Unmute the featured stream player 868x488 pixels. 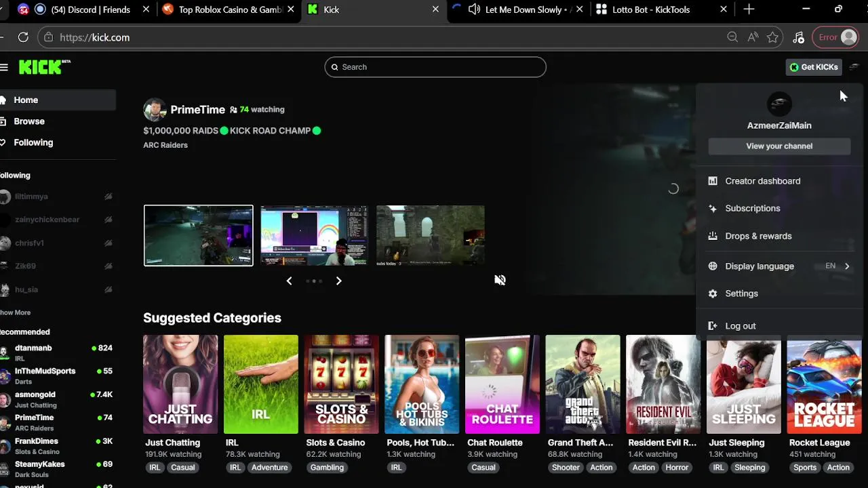pyautogui.click(x=500, y=280)
